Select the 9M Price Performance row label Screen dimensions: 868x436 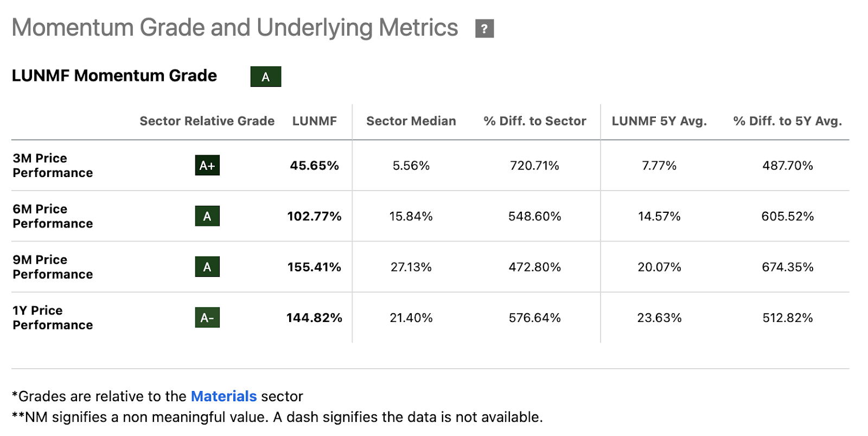click(53, 267)
